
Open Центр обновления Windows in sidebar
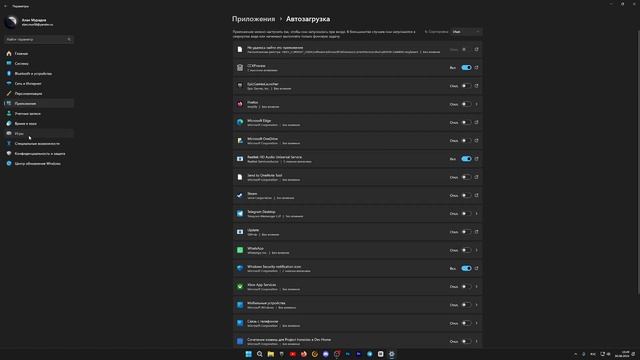(x=39, y=164)
